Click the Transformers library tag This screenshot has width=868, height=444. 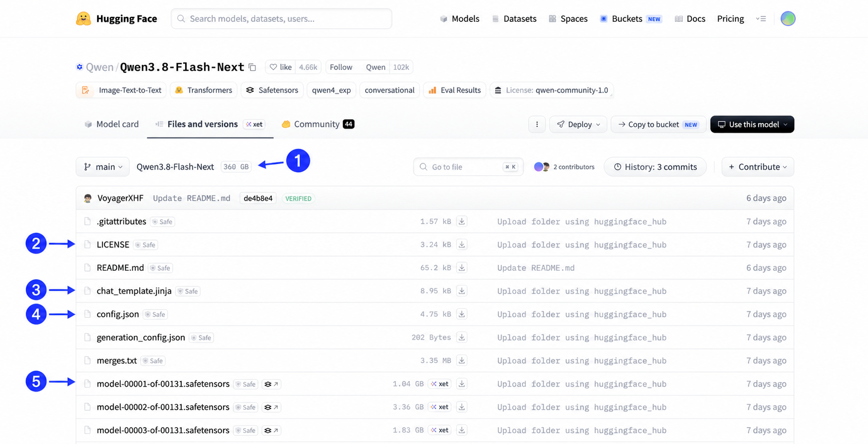tap(204, 90)
